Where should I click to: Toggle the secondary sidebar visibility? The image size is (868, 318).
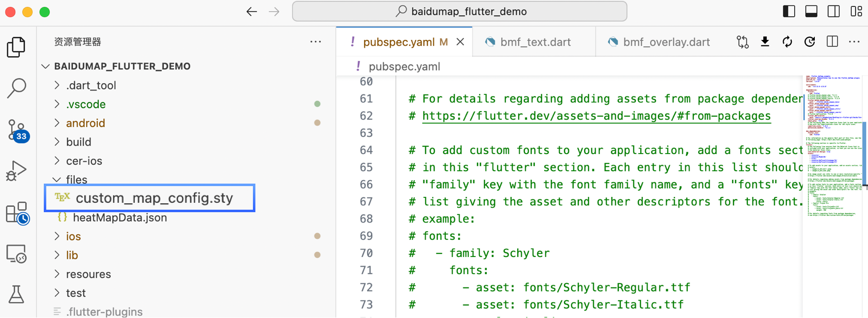pos(834,11)
